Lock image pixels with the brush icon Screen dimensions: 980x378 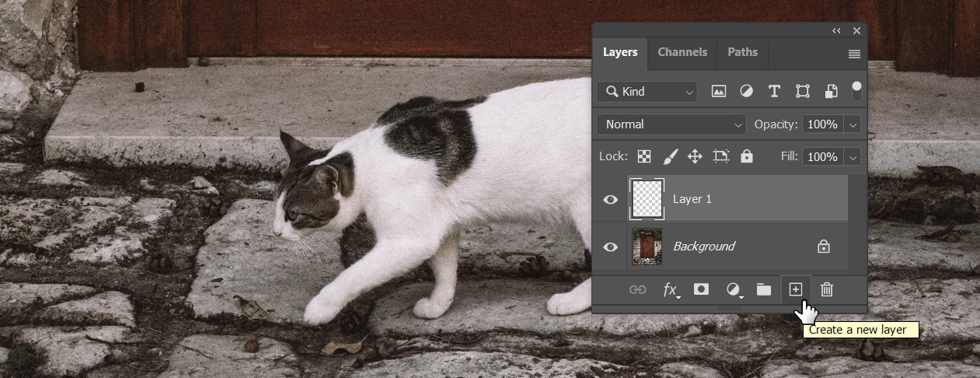click(670, 156)
